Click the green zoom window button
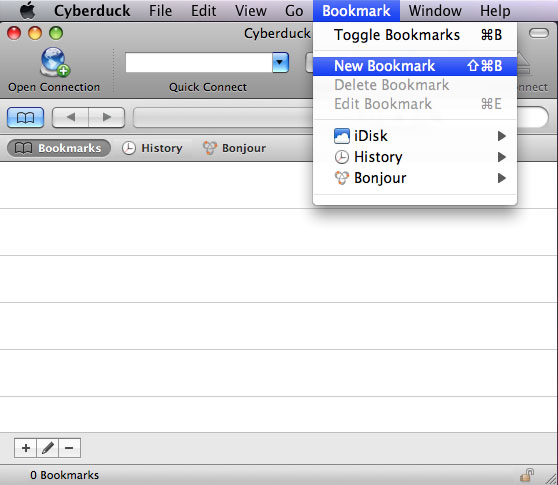The image size is (558, 485). coord(56,33)
